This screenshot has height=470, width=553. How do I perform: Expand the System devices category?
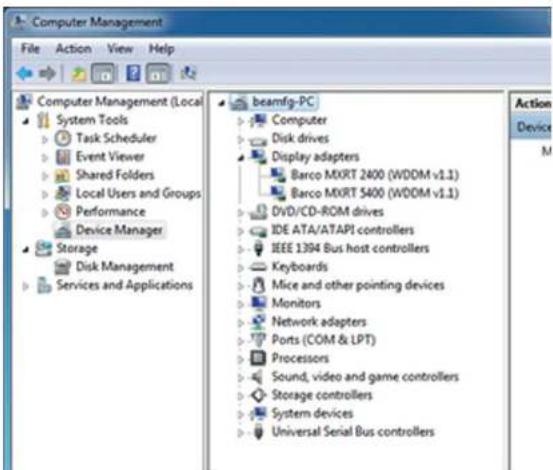(x=241, y=415)
